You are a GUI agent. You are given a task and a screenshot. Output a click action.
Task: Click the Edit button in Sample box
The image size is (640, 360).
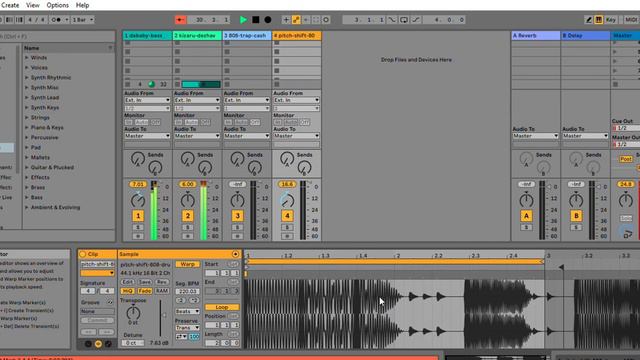[x=127, y=282]
